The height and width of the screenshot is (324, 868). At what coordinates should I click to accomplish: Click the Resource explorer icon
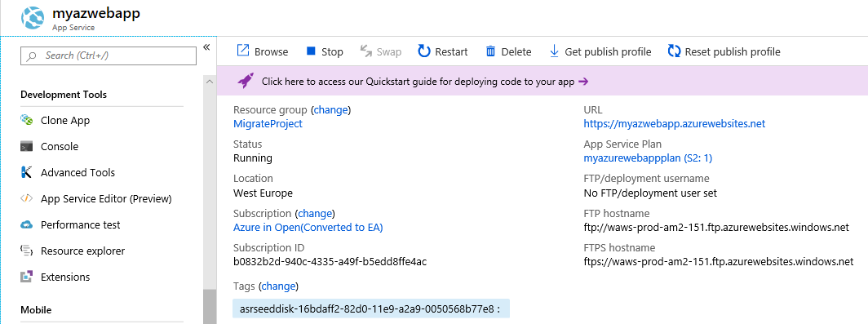tap(27, 251)
